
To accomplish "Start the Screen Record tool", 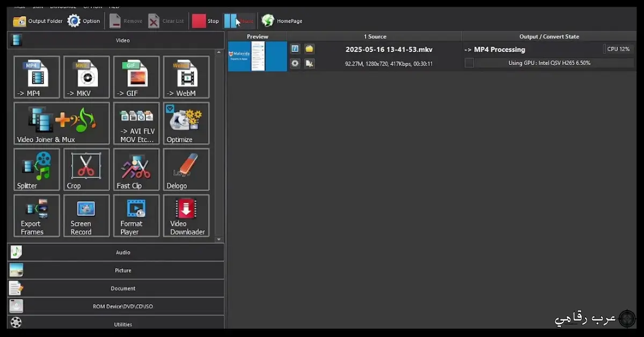I will [86, 216].
